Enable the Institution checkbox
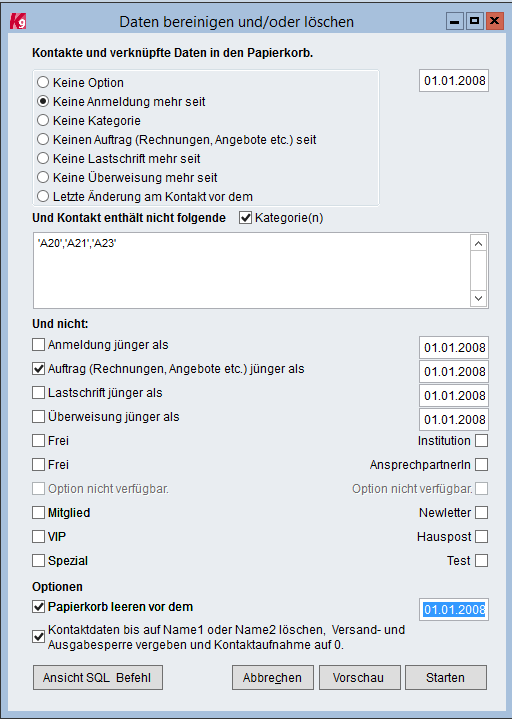This screenshot has height=719, width=512. [481, 441]
